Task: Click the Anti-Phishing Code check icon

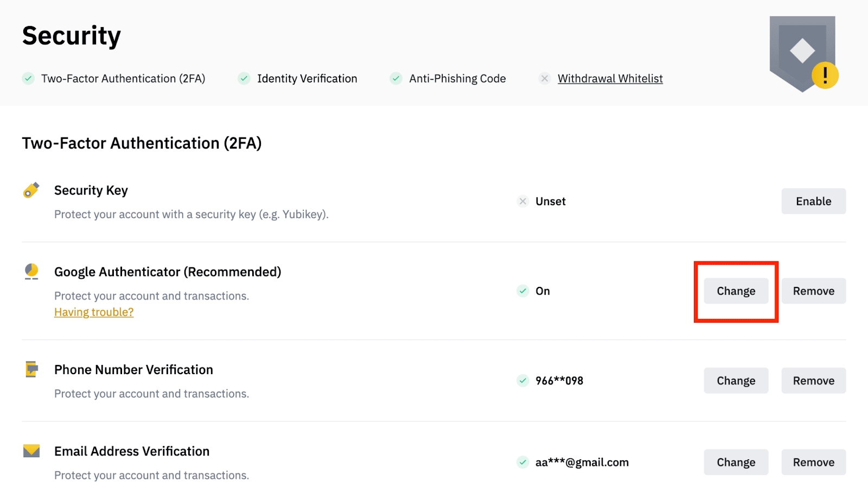Action: (x=396, y=79)
